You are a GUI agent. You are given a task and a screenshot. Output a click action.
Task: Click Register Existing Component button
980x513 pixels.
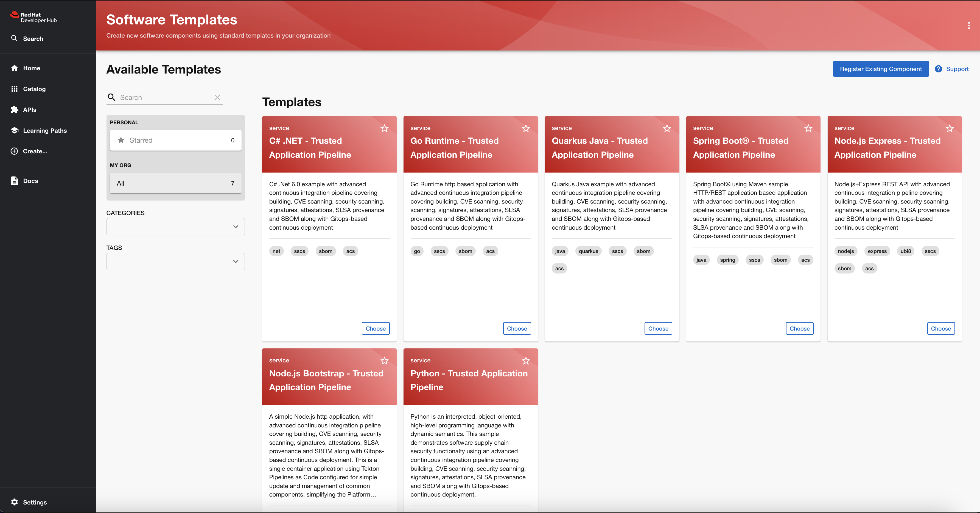tap(880, 69)
